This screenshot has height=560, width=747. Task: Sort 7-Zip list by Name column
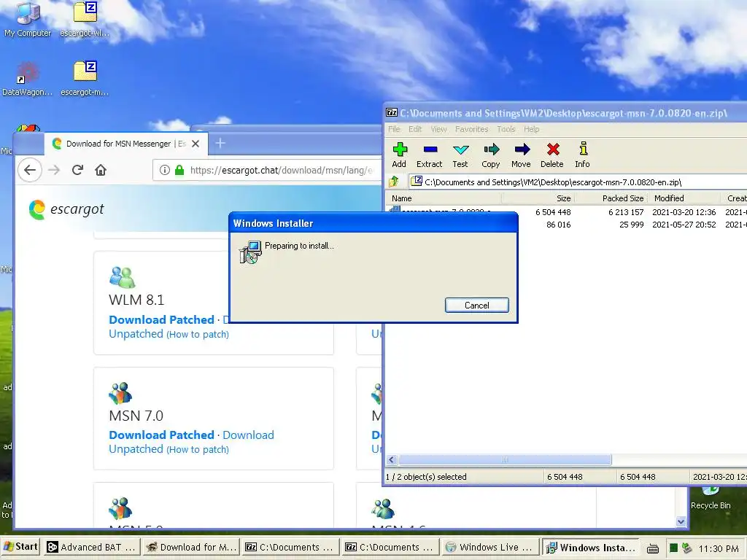tap(444, 198)
